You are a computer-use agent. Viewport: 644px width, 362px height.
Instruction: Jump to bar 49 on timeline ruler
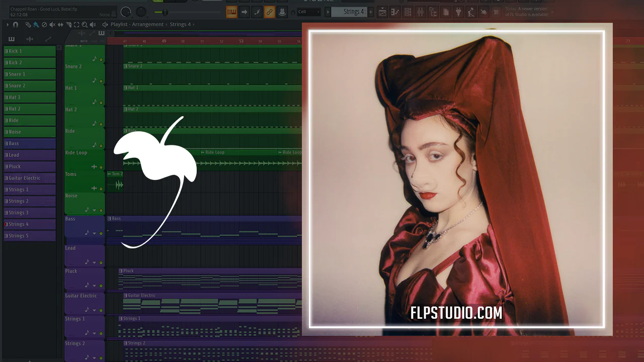click(164, 41)
